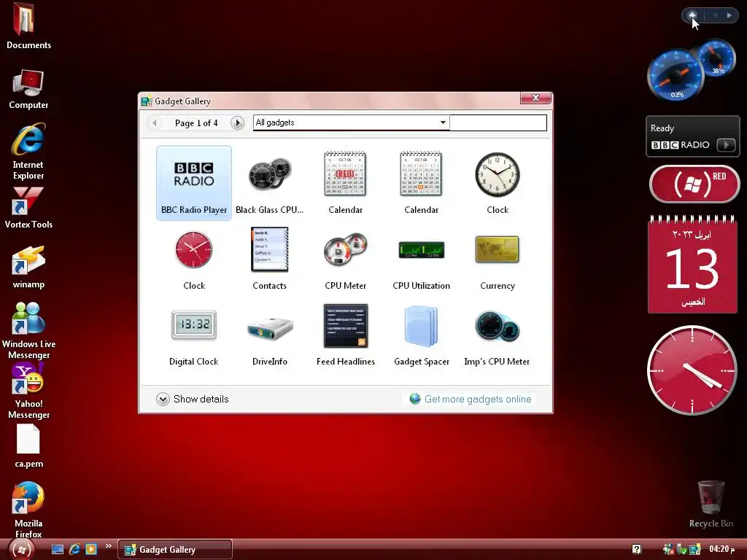Select the DriveInfo gadget
The image size is (747, 560).
[270, 335]
